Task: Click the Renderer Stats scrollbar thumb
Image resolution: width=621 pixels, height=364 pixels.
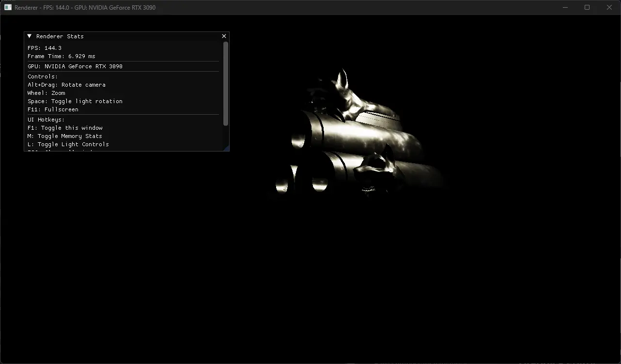Action: pyautogui.click(x=226, y=83)
